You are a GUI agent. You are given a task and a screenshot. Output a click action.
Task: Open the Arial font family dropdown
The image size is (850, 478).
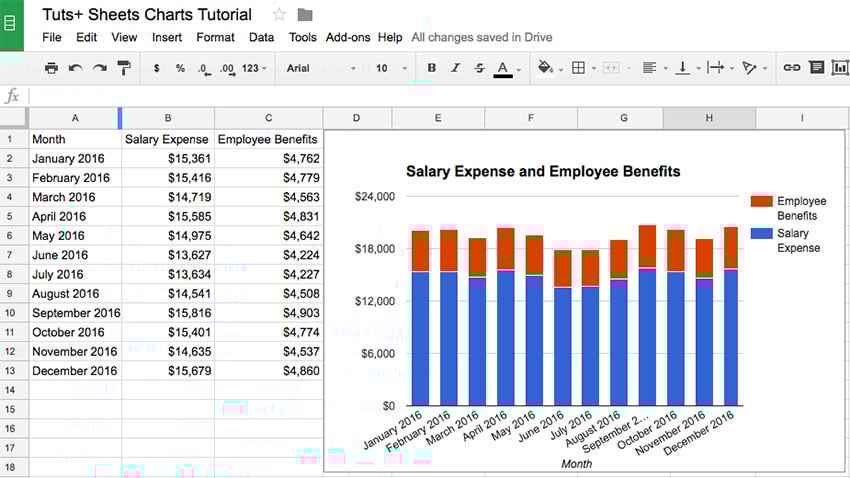[320, 68]
